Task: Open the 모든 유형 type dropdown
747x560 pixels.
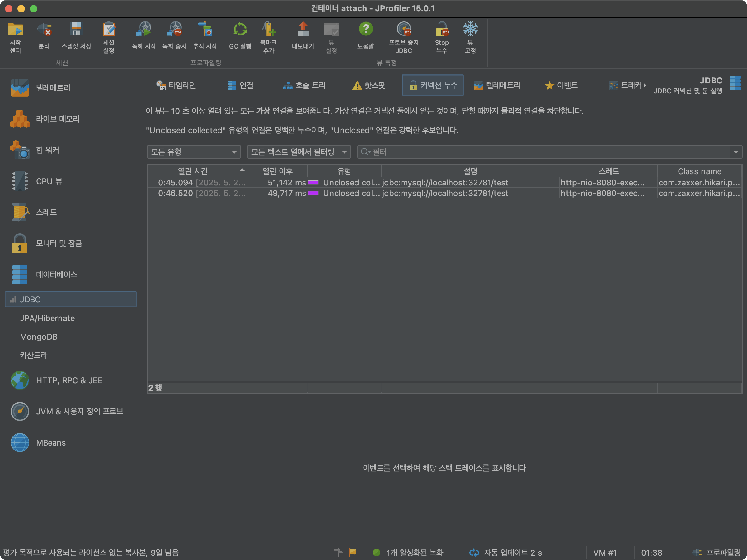Action: pyautogui.click(x=194, y=152)
